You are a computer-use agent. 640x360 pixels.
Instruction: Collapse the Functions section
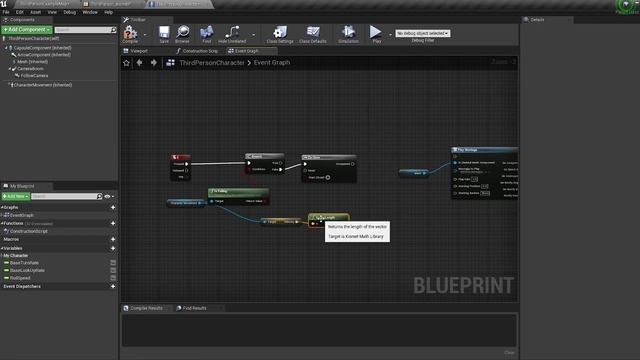(2, 223)
